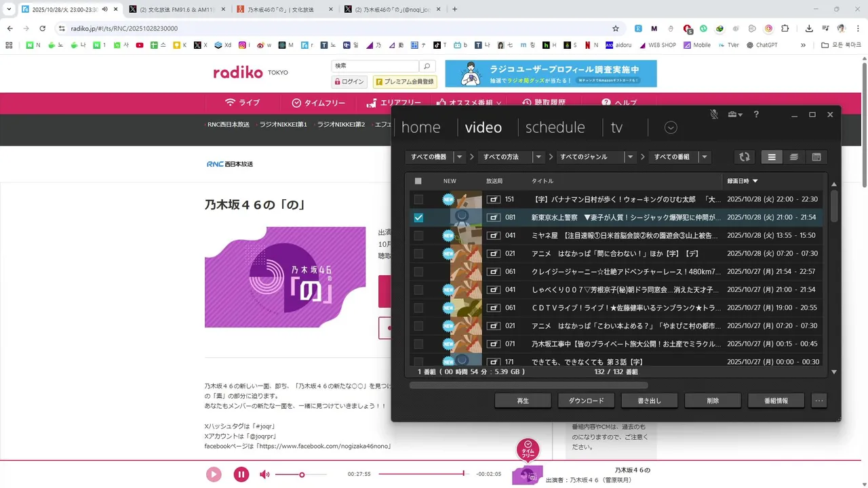The width and height of the screenshot is (868, 488).
Task: Click プレミアム会員登録 button
Action: (405, 81)
